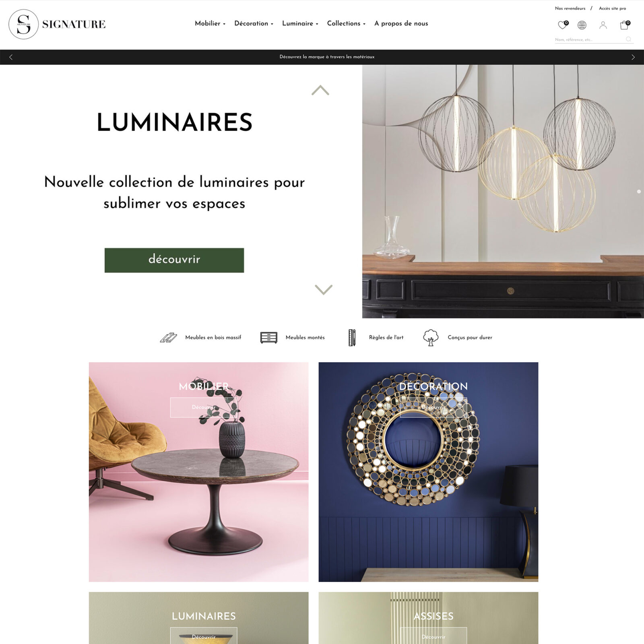644x644 pixels.
Task: Click the ruler icon for Règles de l'art
Action: [x=352, y=338]
